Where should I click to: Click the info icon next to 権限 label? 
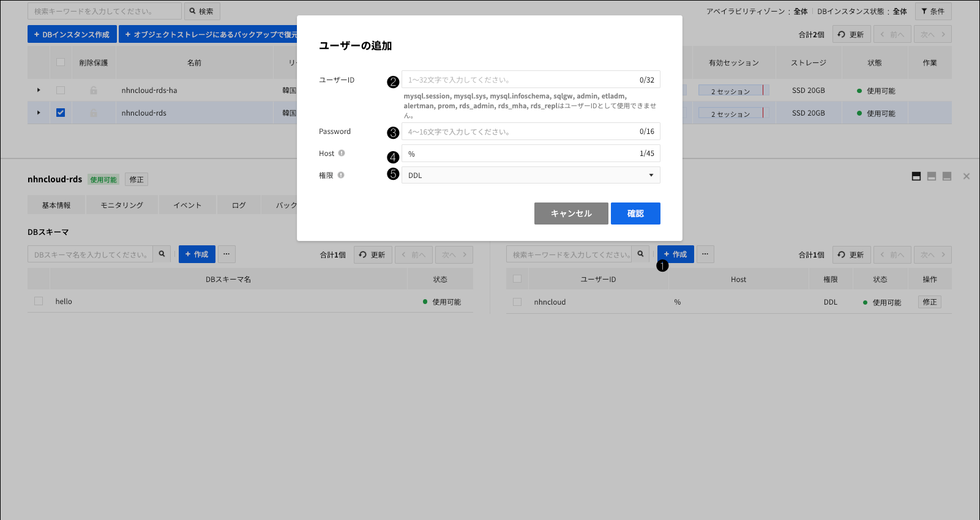[x=341, y=175]
